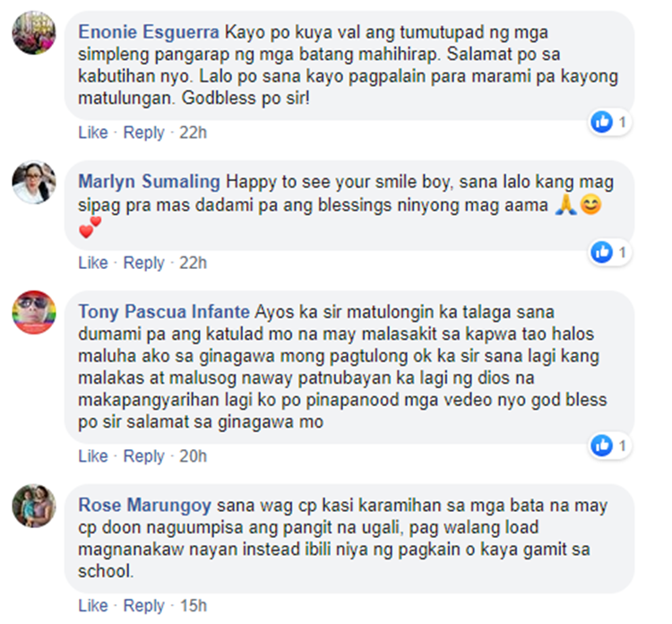Like Enonie Esguerra's comment

pyautogui.click(x=93, y=133)
